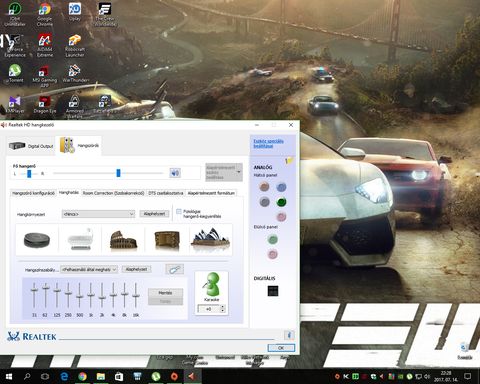Click the Karaoke key value field
Viewport: 480px width, 384px height.
point(209,309)
